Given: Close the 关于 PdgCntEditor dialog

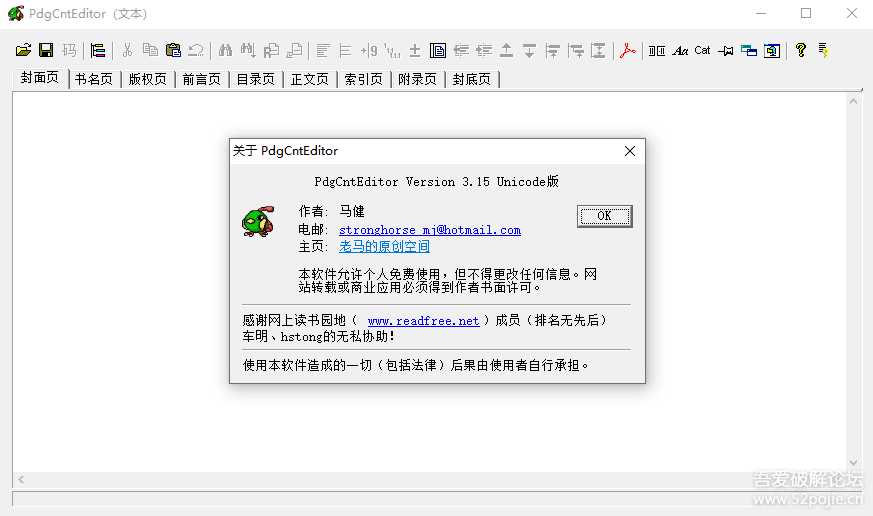Looking at the screenshot, I should (x=629, y=151).
